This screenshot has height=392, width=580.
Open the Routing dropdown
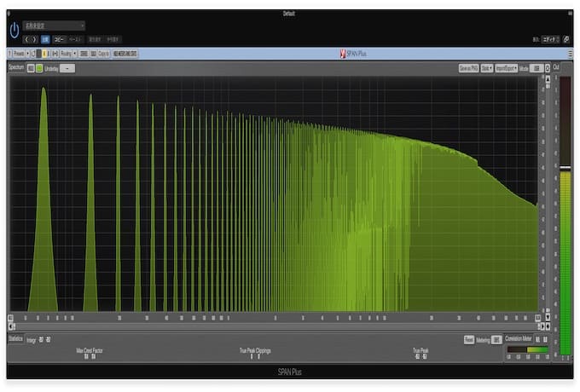[x=68, y=54]
